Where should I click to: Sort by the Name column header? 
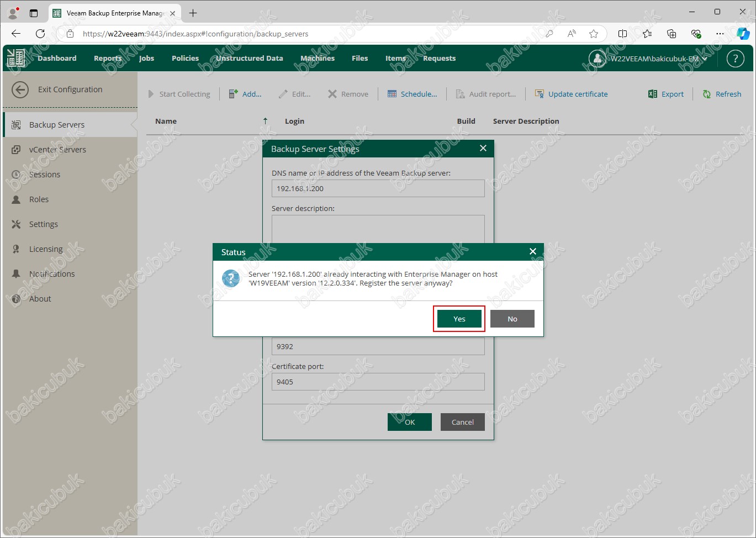[166, 121]
